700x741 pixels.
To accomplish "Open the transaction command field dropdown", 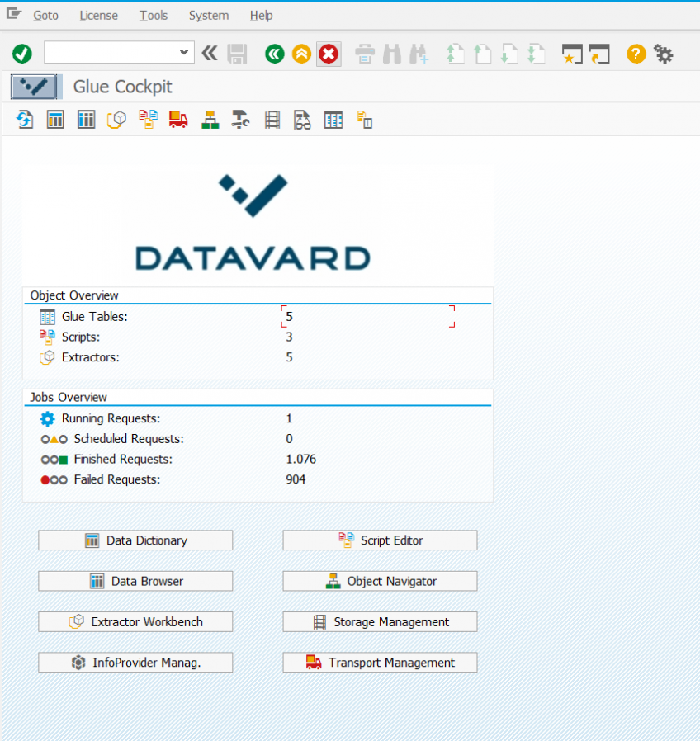I will coord(184,53).
